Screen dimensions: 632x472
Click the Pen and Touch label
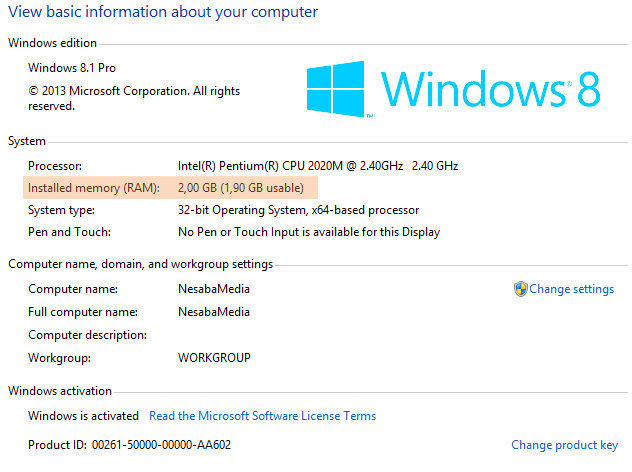(69, 232)
